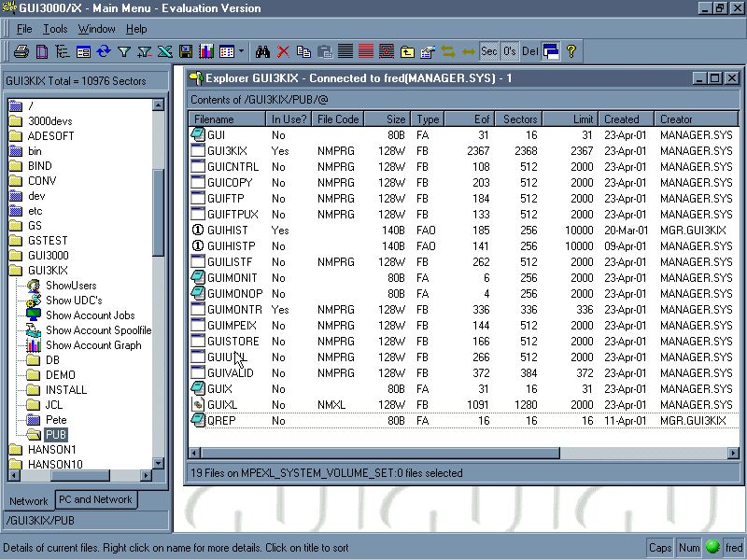This screenshot has height=560, width=747.
Task: Click the blue refresh arrows icon
Action: [x=104, y=51]
